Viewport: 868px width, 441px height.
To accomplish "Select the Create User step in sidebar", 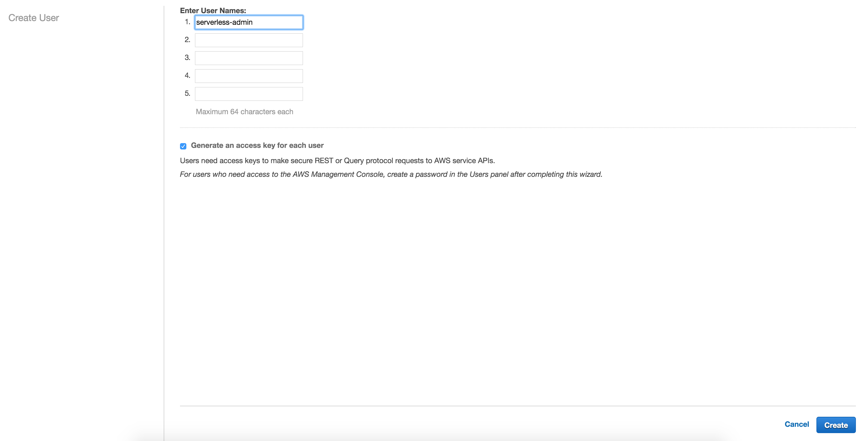I will coord(34,18).
